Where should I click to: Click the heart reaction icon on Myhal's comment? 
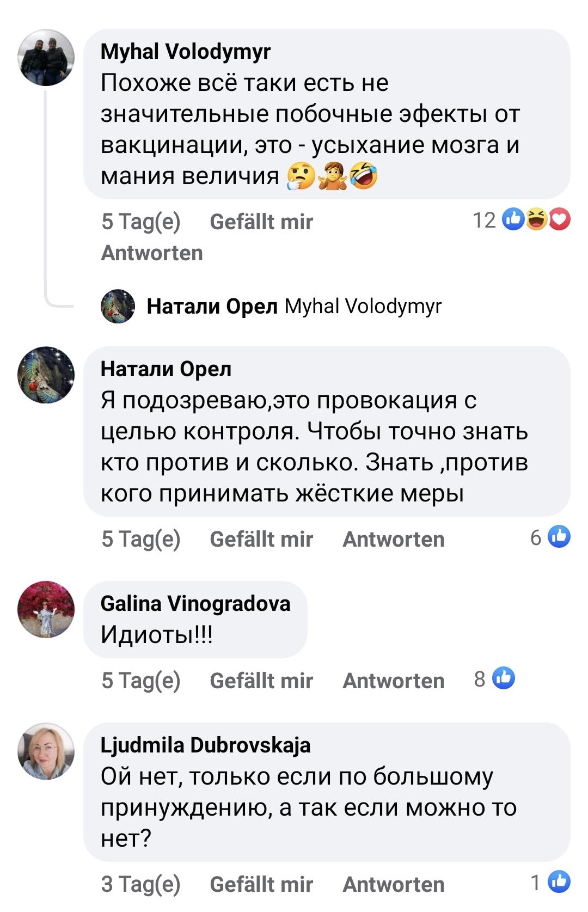click(560, 219)
